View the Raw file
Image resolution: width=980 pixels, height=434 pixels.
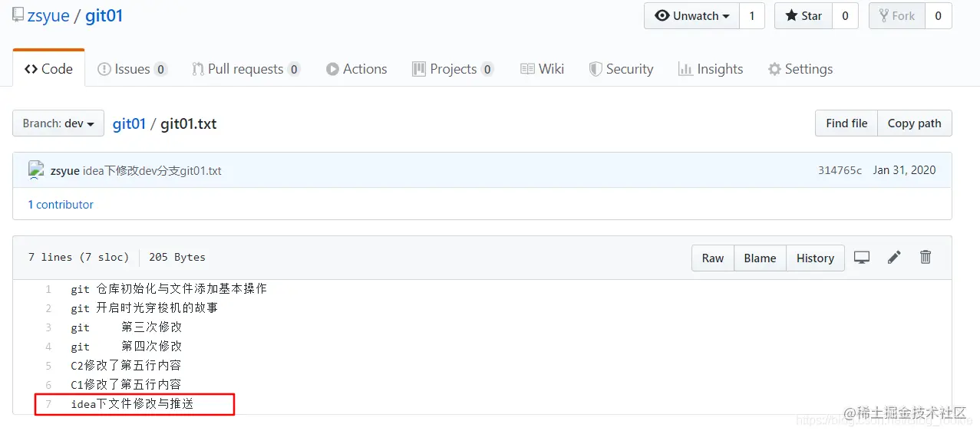[x=713, y=258]
